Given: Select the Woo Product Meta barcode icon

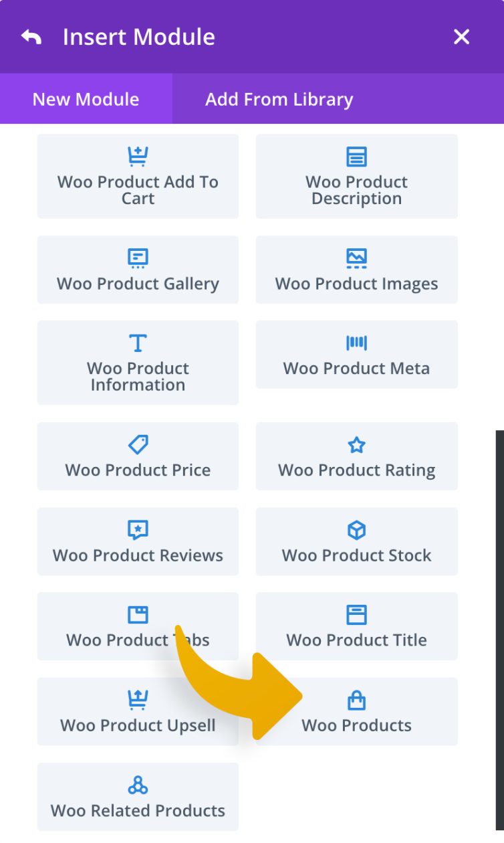Looking at the screenshot, I should click(x=356, y=343).
